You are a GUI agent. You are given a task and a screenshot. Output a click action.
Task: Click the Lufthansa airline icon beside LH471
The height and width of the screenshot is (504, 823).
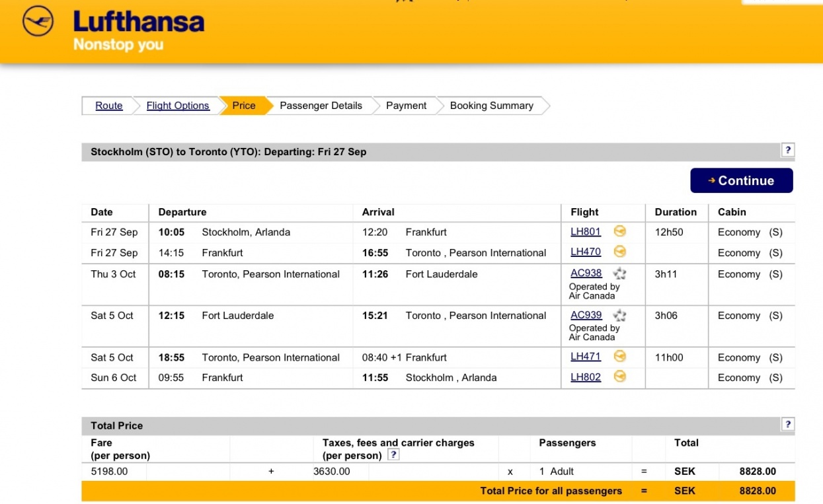tap(619, 357)
